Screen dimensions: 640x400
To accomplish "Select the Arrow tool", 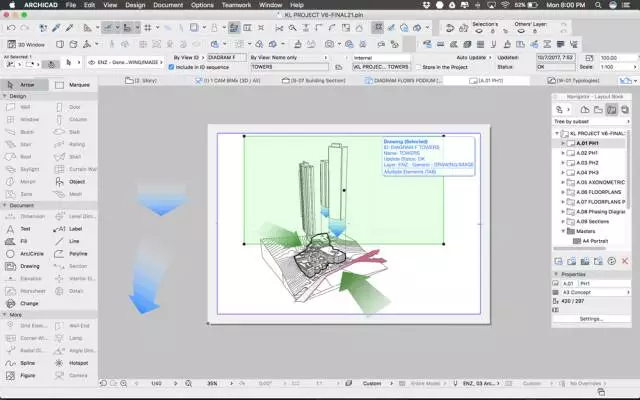I will [x=24, y=86].
